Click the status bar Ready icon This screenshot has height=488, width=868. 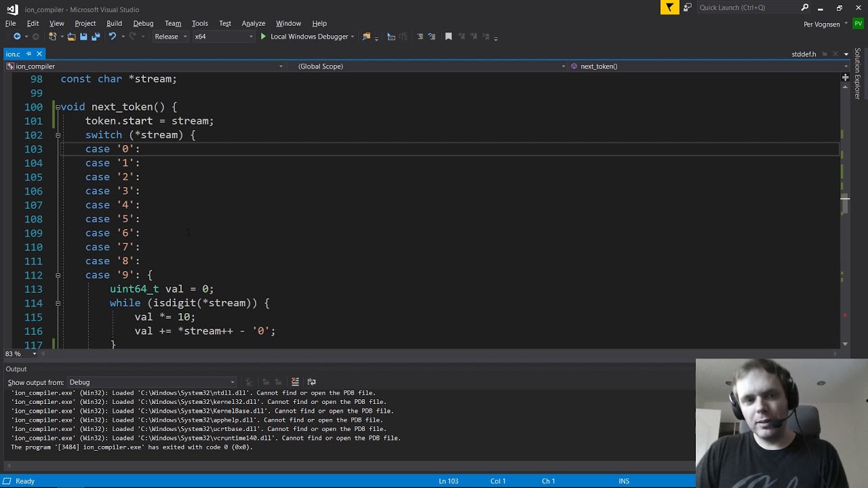pos(7,481)
